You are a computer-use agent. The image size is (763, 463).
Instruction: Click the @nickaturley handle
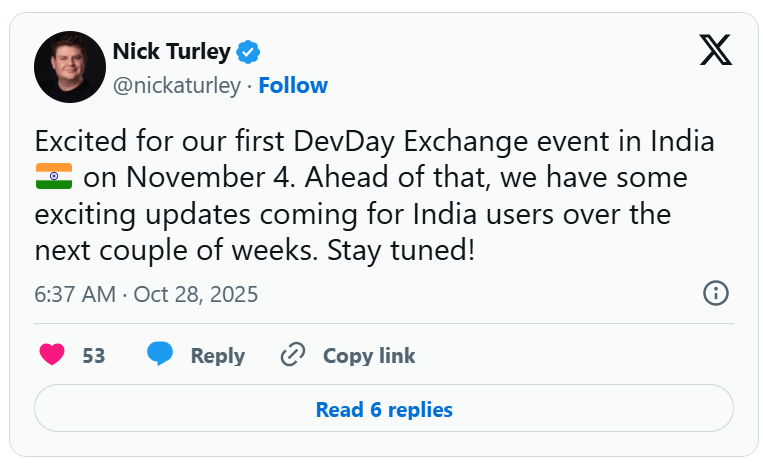(177, 86)
